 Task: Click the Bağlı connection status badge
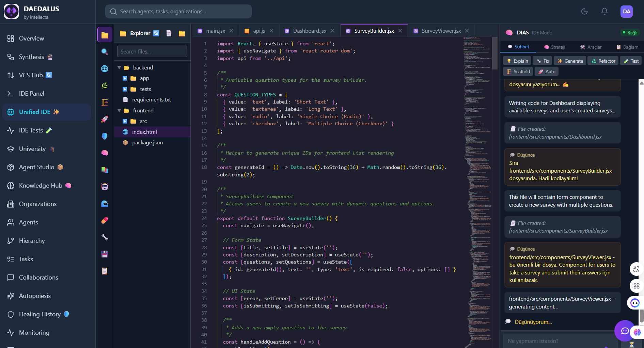(630, 33)
